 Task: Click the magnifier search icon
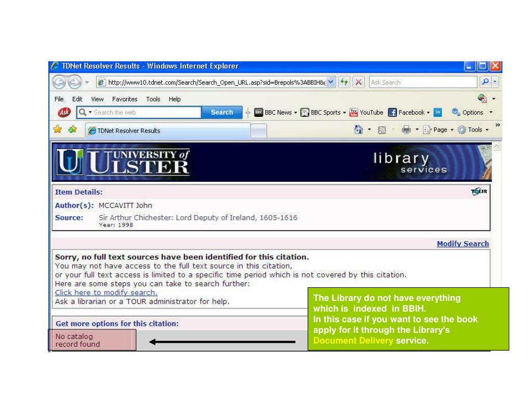pos(485,82)
